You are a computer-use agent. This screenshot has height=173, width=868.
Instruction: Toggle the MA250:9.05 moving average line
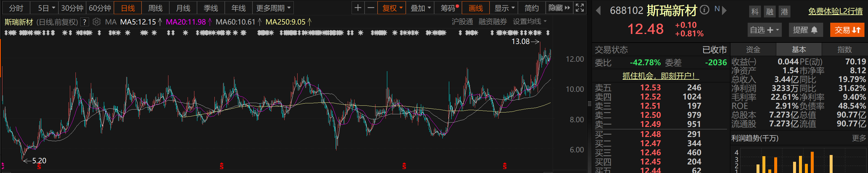coord(288,22)
